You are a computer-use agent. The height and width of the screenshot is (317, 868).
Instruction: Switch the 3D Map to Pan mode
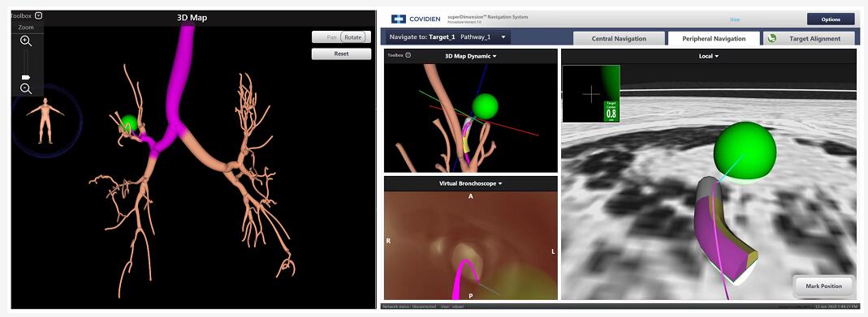[x=331, y=37]
